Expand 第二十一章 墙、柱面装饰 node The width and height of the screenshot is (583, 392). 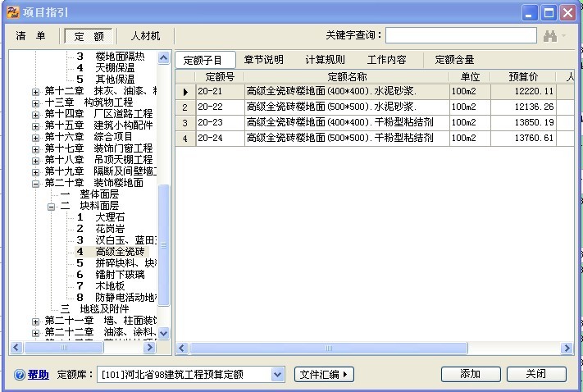point(35,321)
